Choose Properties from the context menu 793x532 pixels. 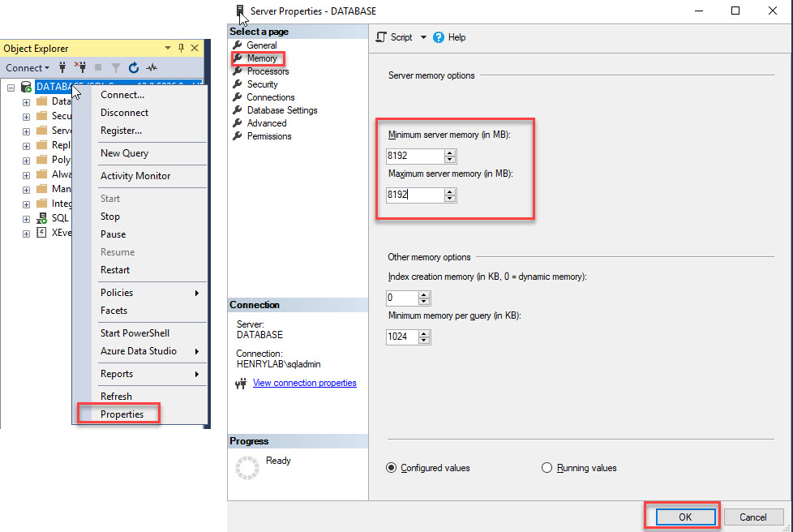point(122,414)
